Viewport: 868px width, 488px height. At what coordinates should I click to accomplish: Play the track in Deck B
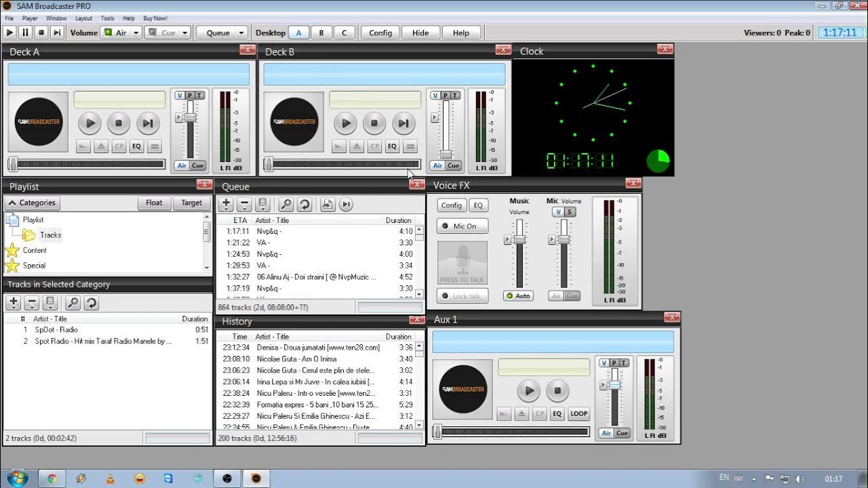tap(345, 123)
